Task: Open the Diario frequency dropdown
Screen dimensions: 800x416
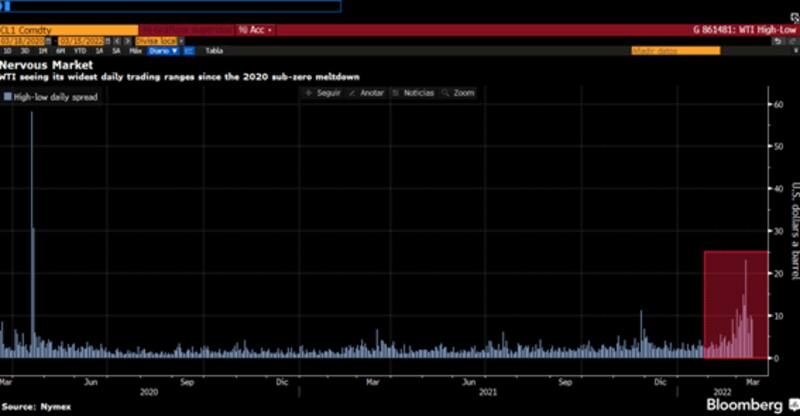Action: click(x=163, y=49)
